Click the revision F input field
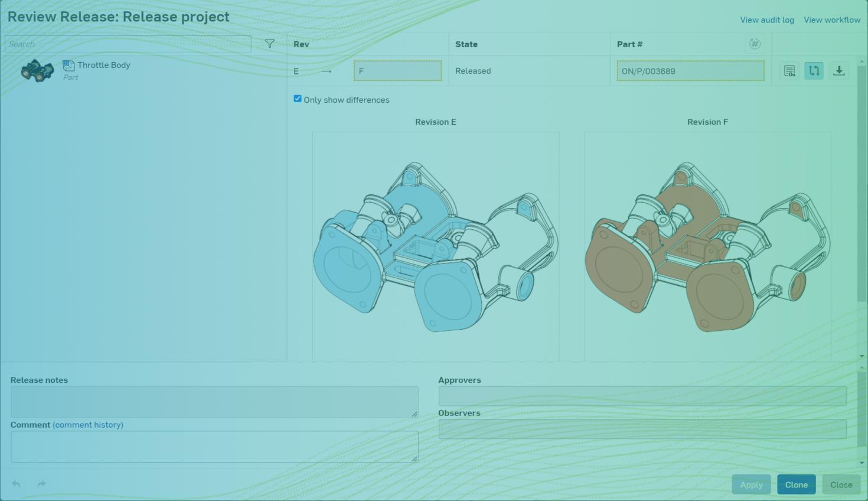Screen dimensions: 868x501 click(x=397, y=71)
